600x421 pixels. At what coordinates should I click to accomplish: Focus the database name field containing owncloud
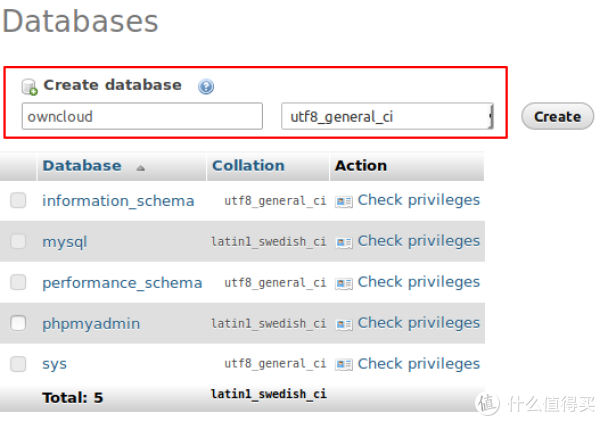click(142, 117)
